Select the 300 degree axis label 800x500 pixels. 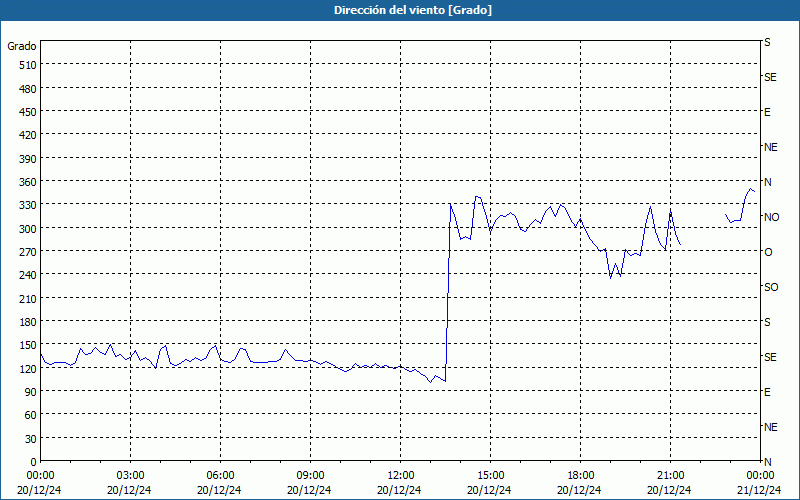pos(28,229)
